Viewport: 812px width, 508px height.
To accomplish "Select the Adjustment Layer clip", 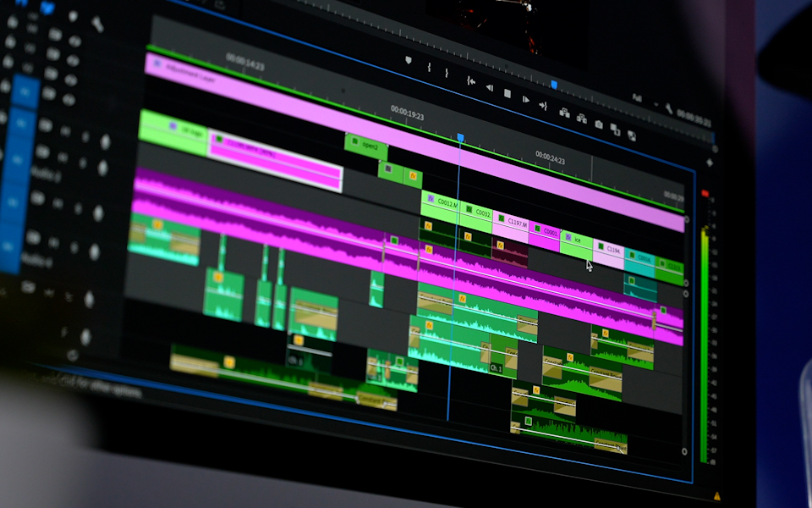I will (x=414, y=141).
